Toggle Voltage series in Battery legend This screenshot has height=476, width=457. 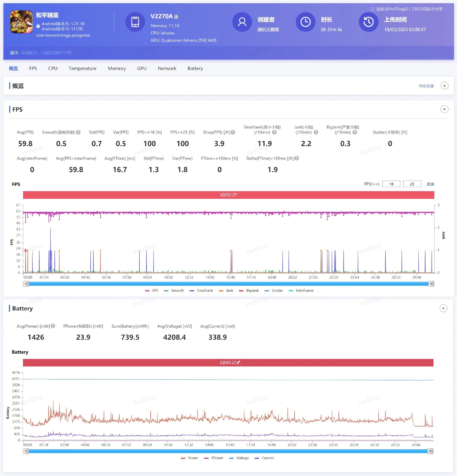pyautogui.click(x=239, y=458)
